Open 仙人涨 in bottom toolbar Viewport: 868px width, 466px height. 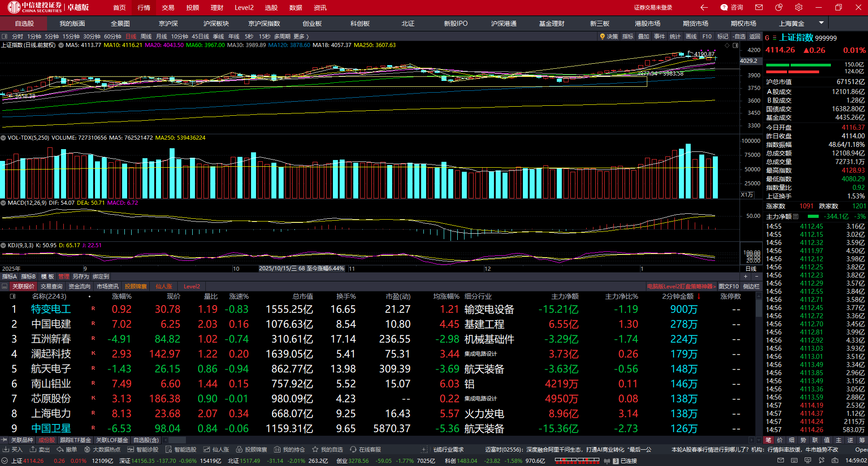click(216, 449)
